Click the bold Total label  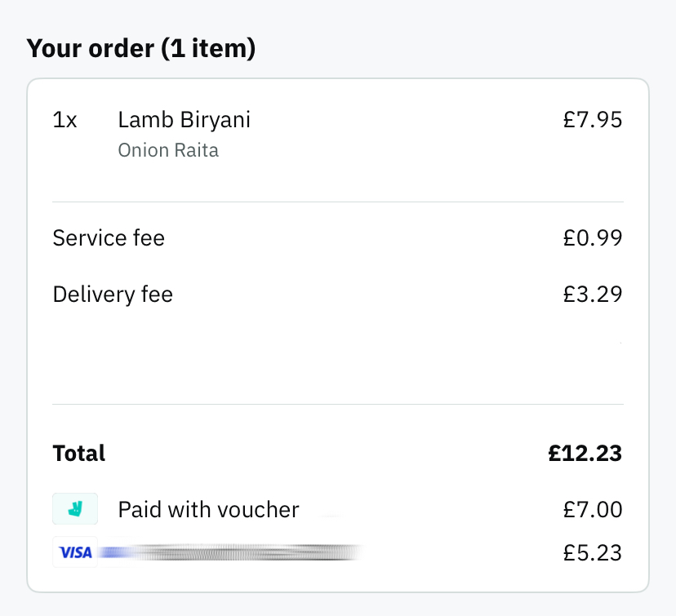pyautogui.click(x=79, y=453)
